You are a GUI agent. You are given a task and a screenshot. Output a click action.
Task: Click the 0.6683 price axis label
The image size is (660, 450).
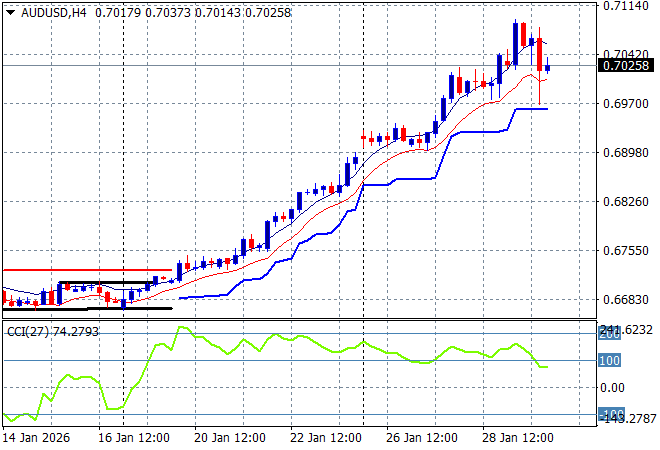tap(624, 300)
